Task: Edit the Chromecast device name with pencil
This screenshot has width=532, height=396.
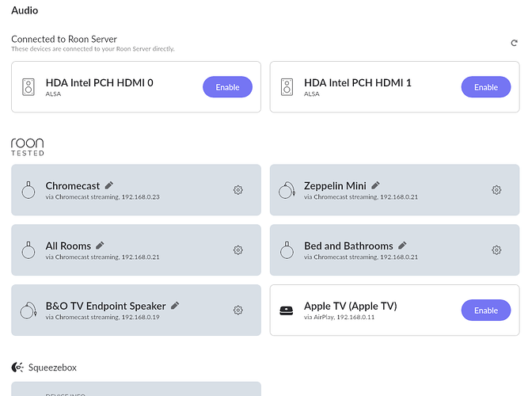Action: (x=109, y=185)
